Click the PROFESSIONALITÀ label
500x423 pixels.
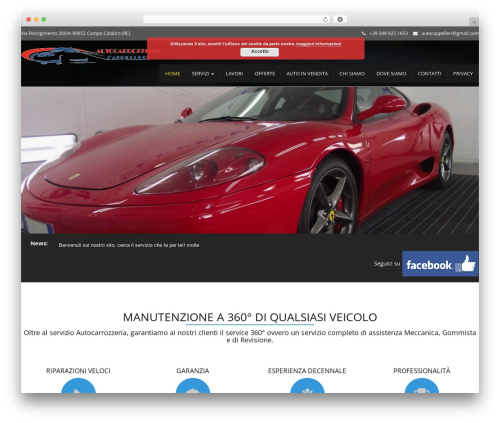422,371
